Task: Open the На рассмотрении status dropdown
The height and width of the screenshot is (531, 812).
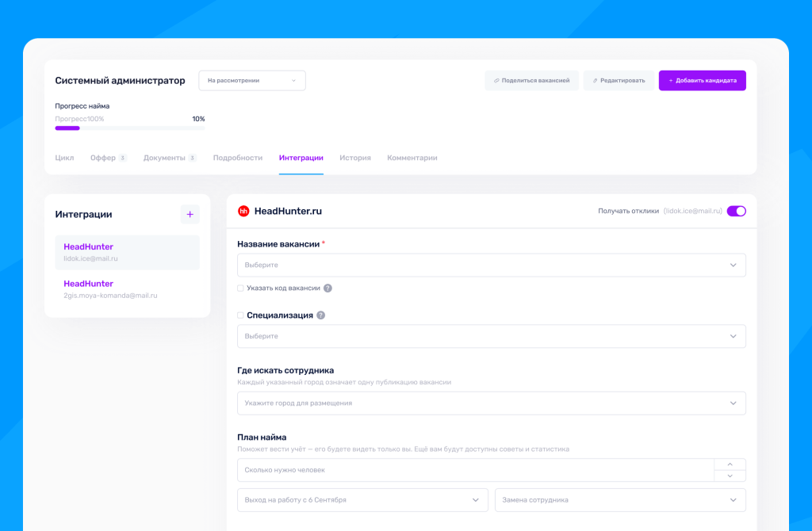Action: tap(252, 81)
